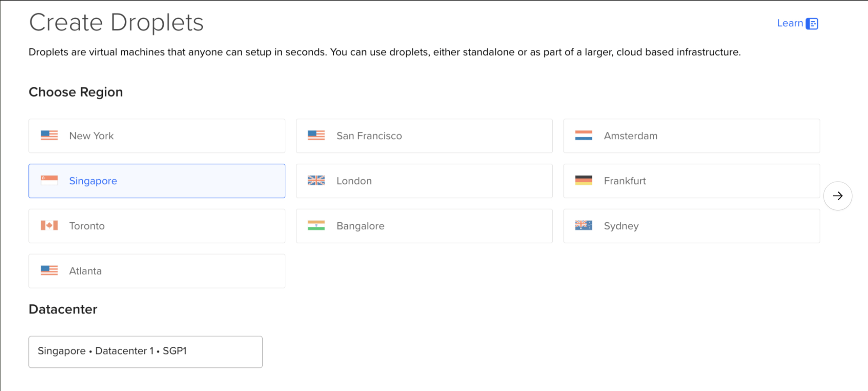Click the Netherlands flag icon beside Amsterdam
868x391 pixels.
pyautogui.click(x=584, y=135)
